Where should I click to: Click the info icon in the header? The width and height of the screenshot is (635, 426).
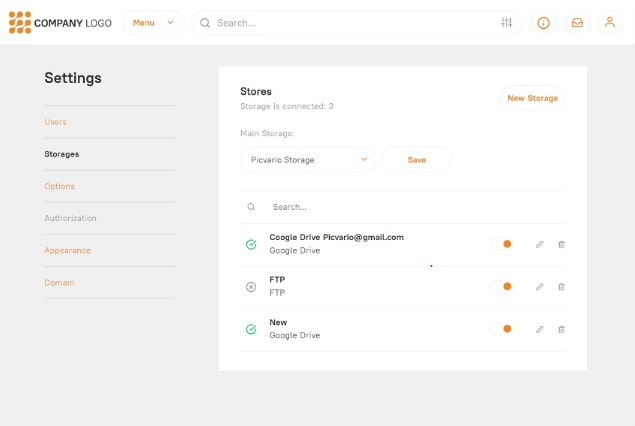click(x=543, y=23)
